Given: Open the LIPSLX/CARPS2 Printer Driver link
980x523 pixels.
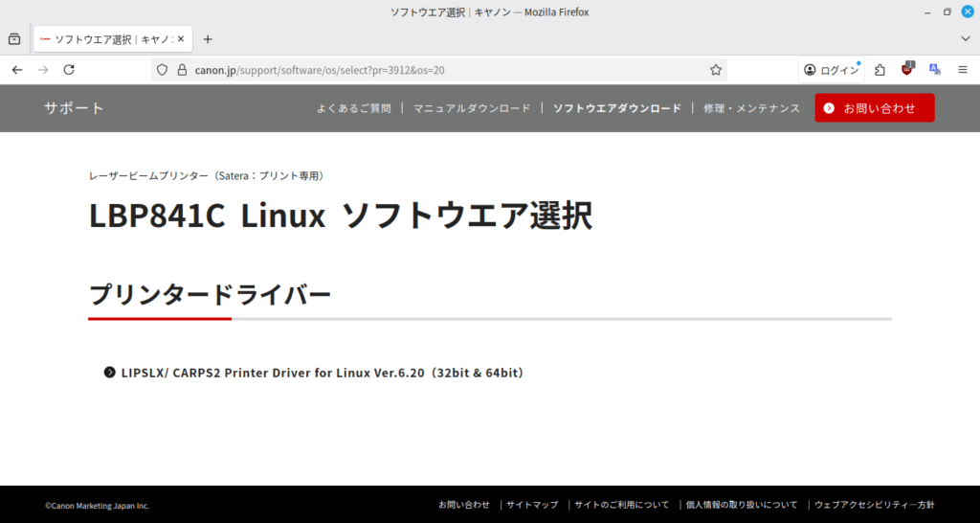Looking at the screenshot, I should pyautogui.click(x=323, y=372).
